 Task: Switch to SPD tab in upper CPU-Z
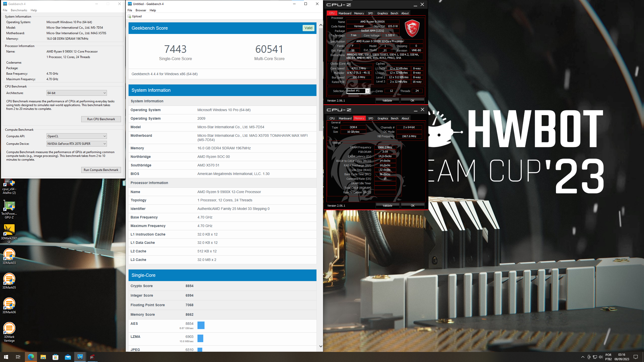point(370,13)
